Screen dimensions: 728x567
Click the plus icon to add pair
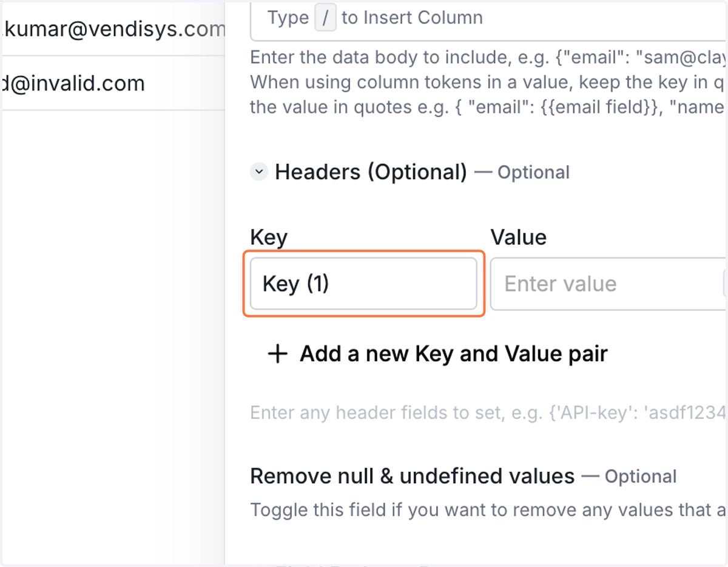pos(278,354)
